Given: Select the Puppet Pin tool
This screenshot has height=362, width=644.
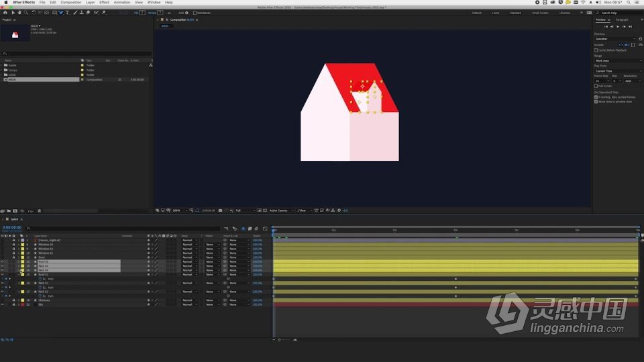Looking at the screenshot, I should coord(103,13).
